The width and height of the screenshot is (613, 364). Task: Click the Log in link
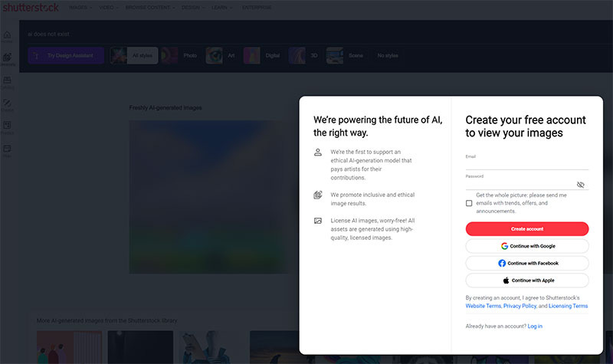pos(535,326)
